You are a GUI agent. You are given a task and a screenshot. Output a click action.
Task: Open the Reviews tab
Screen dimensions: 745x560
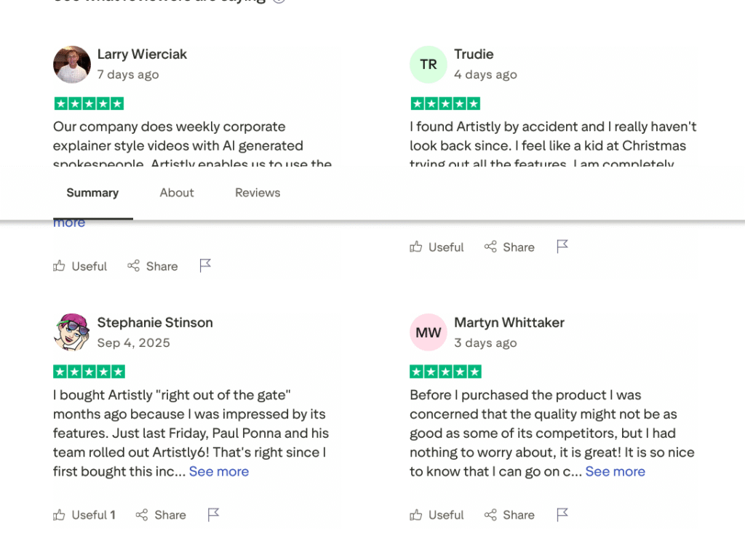pyautogui.click(x=258, y=193)
